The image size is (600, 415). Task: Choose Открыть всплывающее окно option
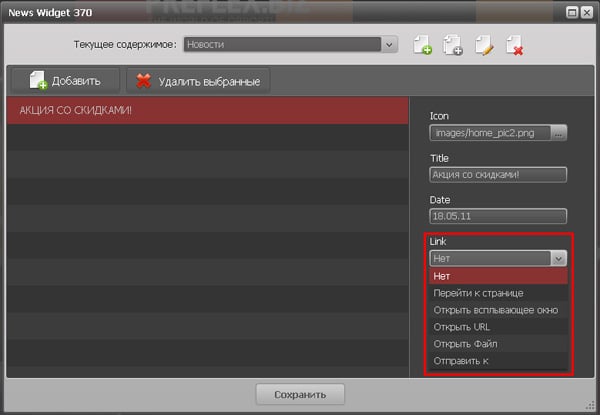click(498, 310)
